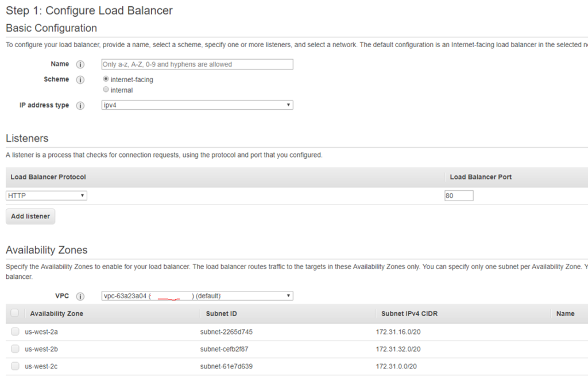
Task: Open the IP address type dropdown
Action: 195,105
